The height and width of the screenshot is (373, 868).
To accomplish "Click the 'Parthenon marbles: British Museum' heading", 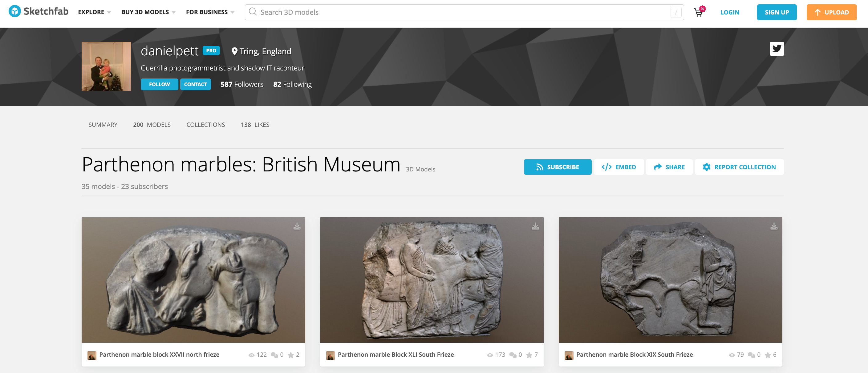I will pos(241,164).
